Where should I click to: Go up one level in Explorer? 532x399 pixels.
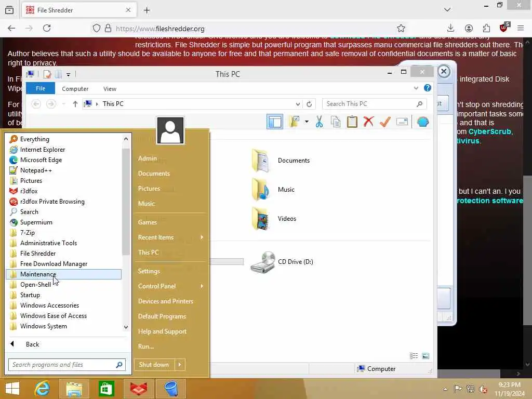(x=75, y=104)
